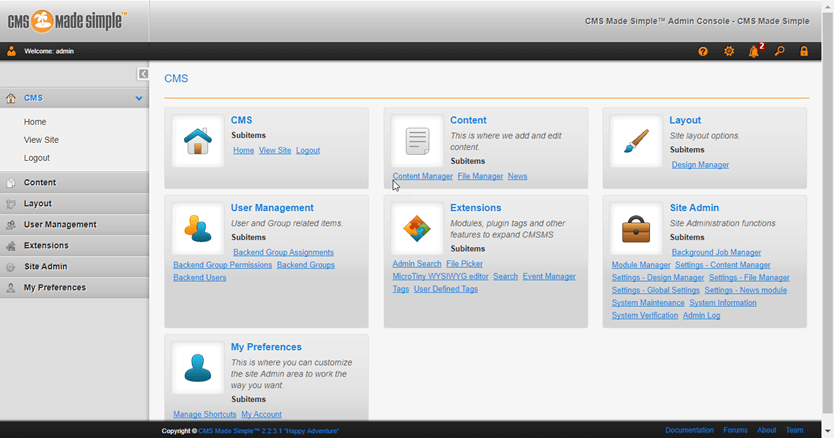Click the house icon in CMS card

point(198,141)
